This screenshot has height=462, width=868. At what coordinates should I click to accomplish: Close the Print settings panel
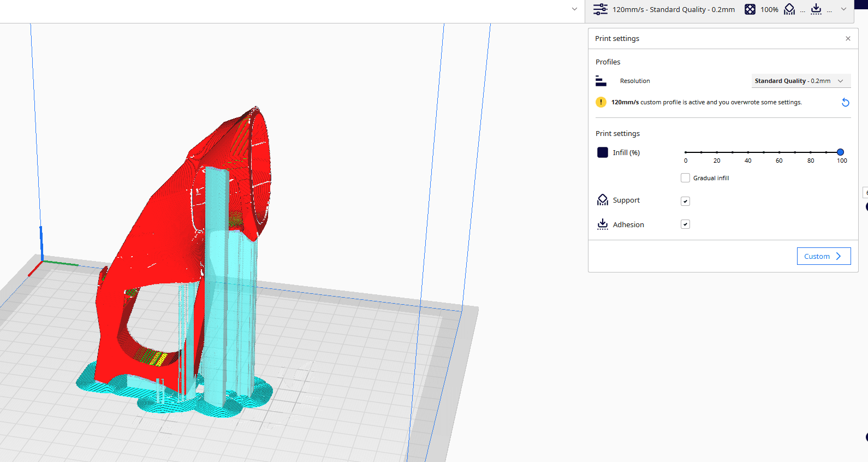(848, 39)
